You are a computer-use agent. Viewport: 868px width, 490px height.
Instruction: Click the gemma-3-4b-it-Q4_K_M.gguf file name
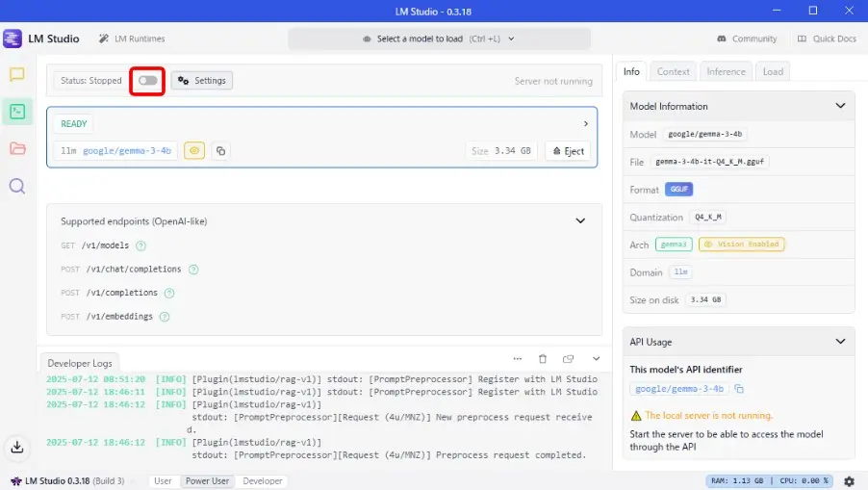[709, 162]
